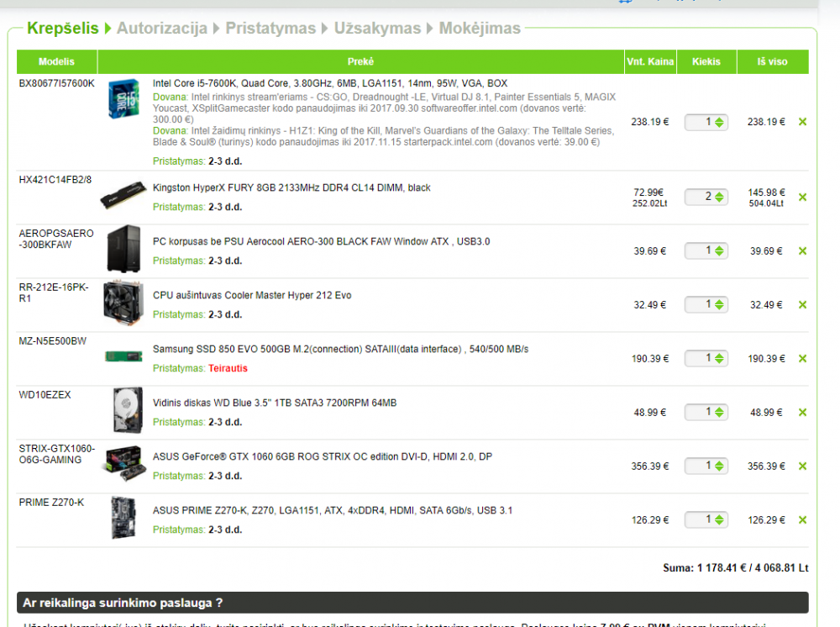Adjust quantity stepper for Kingston HyperX FURY
The height and width of the screenshot is (627, 840).
point(719,198)
